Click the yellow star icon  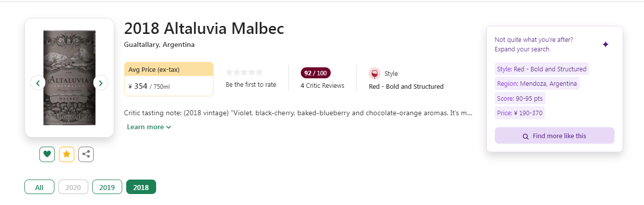tap(66, 155)
